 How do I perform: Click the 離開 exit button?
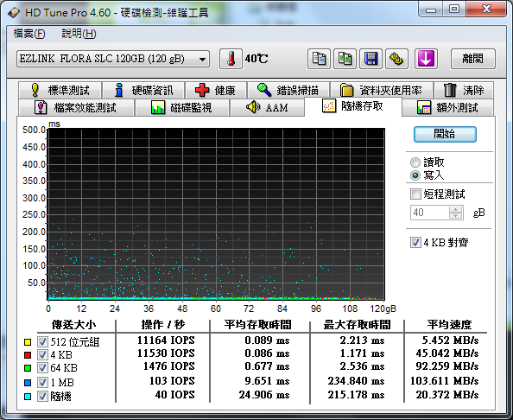click(x=472, y=59)
